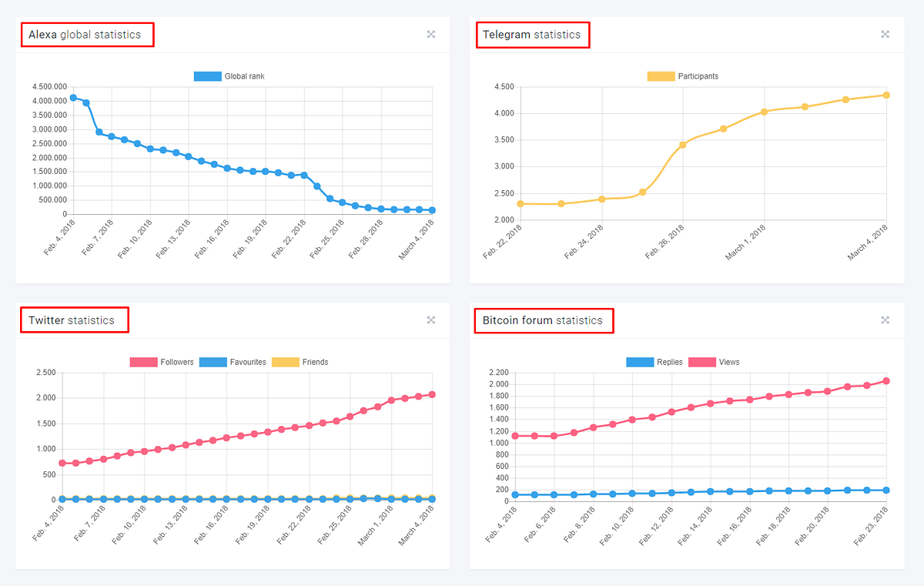Open Bitcoin forum statistics panel fullscreen

point(885,320)
